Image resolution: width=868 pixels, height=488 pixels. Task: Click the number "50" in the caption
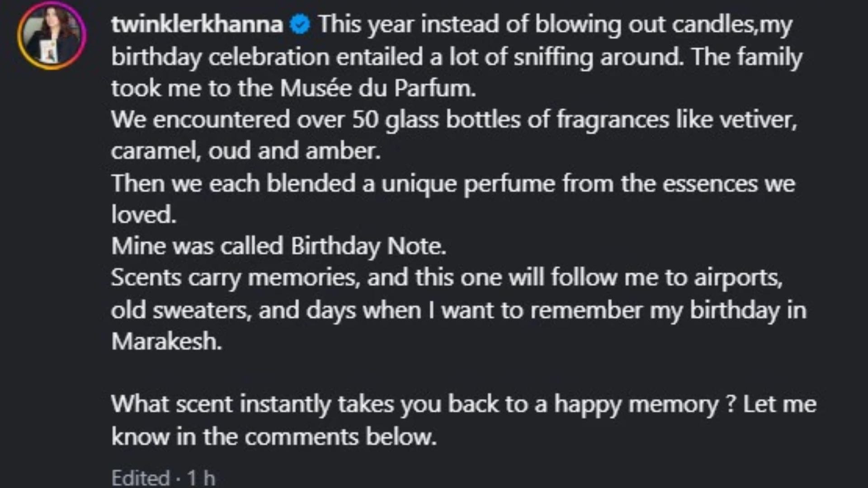pyautogui.click(x=365, y=120)
